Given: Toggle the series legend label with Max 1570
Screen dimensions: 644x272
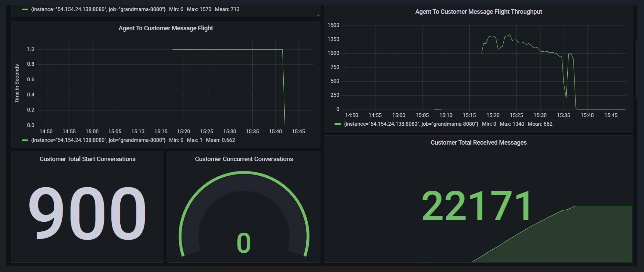Looking at the screenshot, I should click(98, 9).
